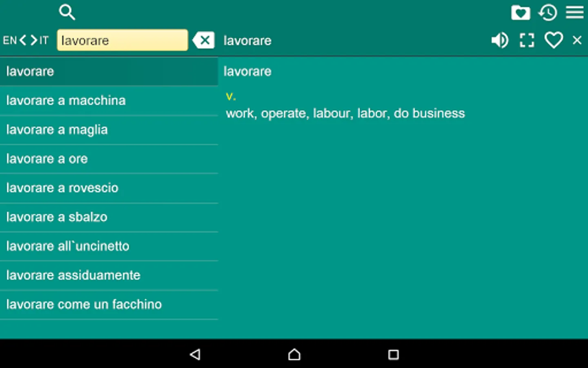The height and width of the screenshot is (368, 588).
Task: Close the lavorare definition panel
Action: click(x=577, y=40)
